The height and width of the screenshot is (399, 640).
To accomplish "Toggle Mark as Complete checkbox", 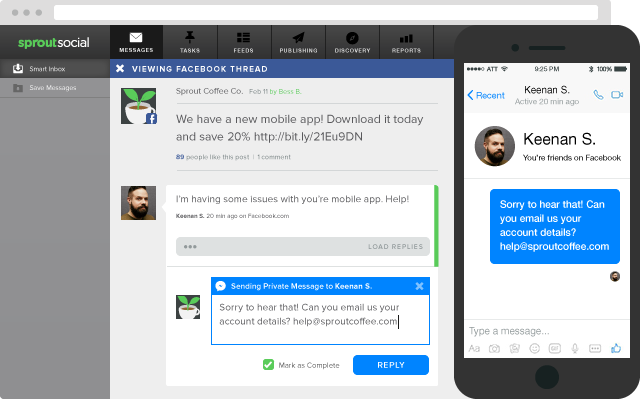I will tap(268, 365).
